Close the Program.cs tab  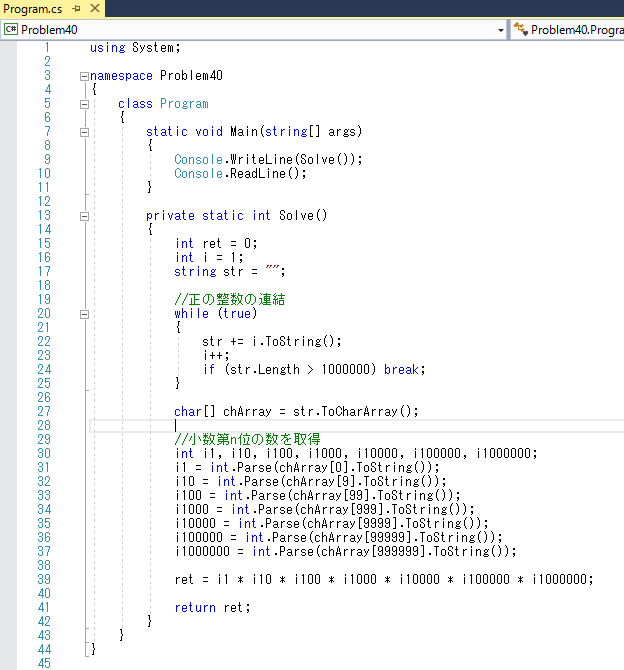pyautogui.click(x=95, y=8)
